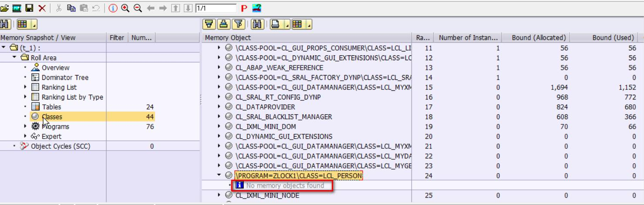Screen dimensions: 644x205
Task: Select the CL_IXML_MINI_DOM row
Action: 266,127
